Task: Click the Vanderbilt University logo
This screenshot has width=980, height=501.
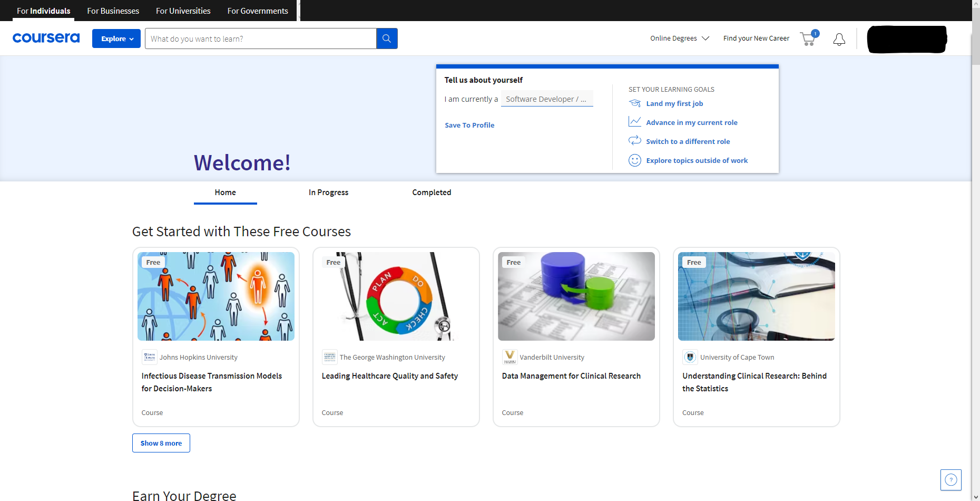Action: (510, 357)
